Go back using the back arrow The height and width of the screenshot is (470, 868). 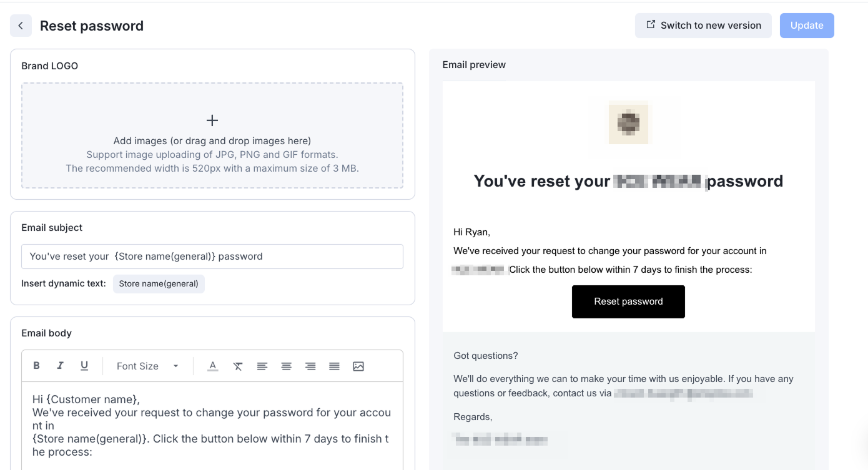21,26
